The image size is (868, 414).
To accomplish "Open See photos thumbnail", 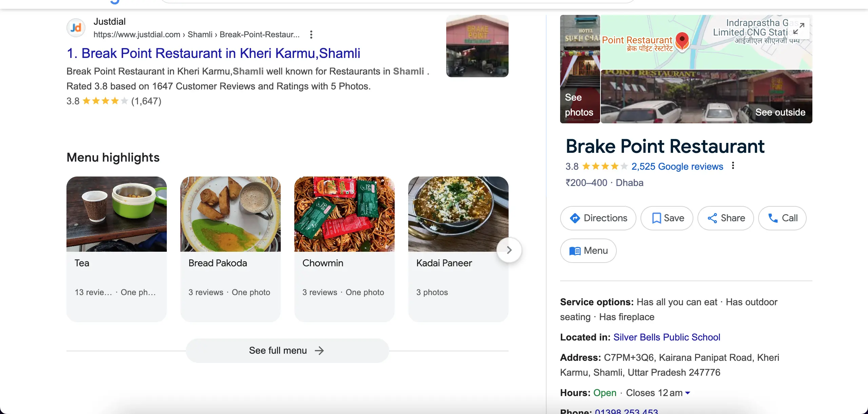I will [580, 69].
